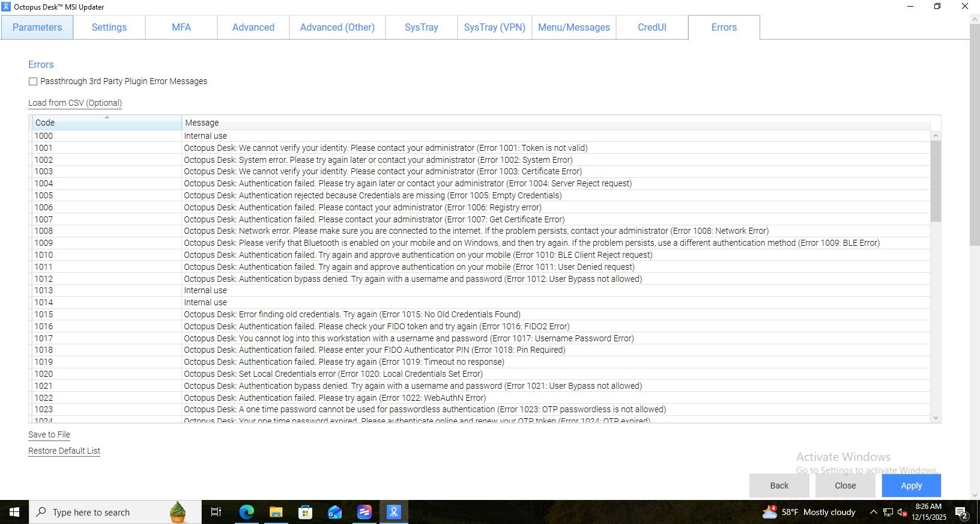This screenshot has width=980, height=524.
Task: Open Outlook from the taskbar
Action: pos(335,512)
